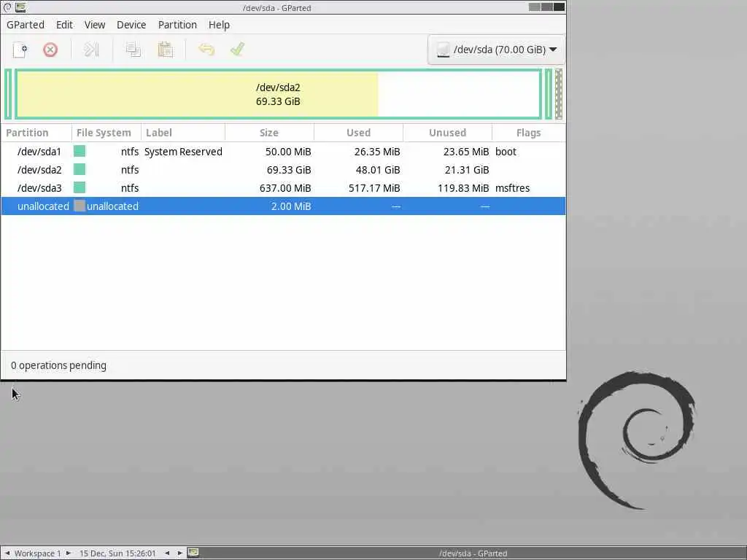Screen dimensions: 747x560
Task: Click the gray unallocated file system swatch
Action: pos(80,206)
